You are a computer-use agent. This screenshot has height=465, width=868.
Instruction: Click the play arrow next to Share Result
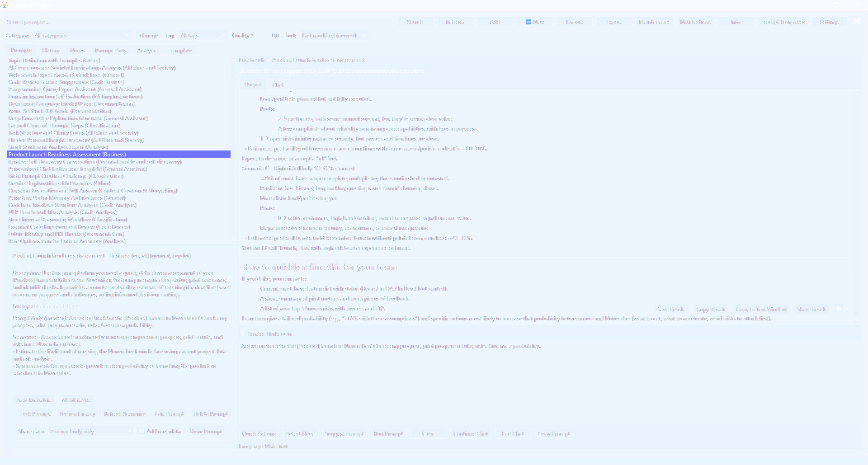coord(839,309)
